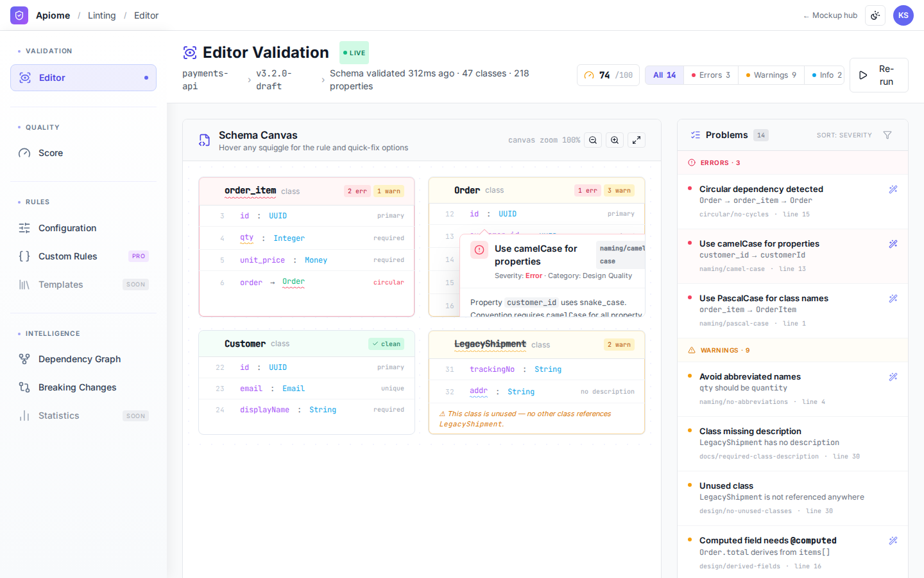Click order_item's 2 err badge
Image resolution: width=924 pixels, height=578 pixels.
[x=357, y=191]
